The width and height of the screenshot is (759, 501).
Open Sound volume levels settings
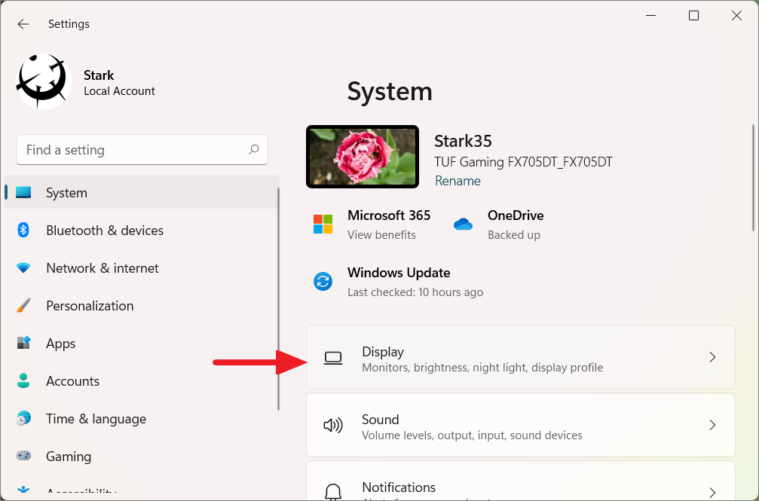(x=521, y=425)
